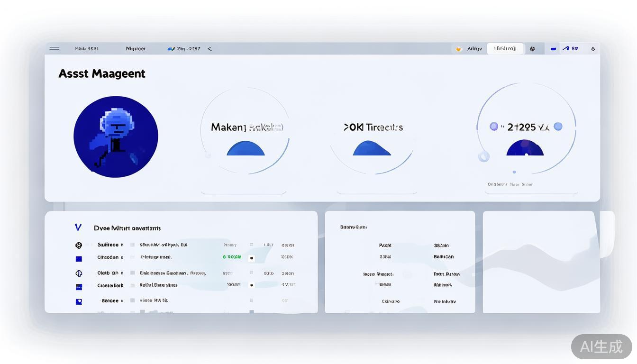637x364 pixels.
Task: Click the round icon beside Suiltece row
Action: coord(79,245)
